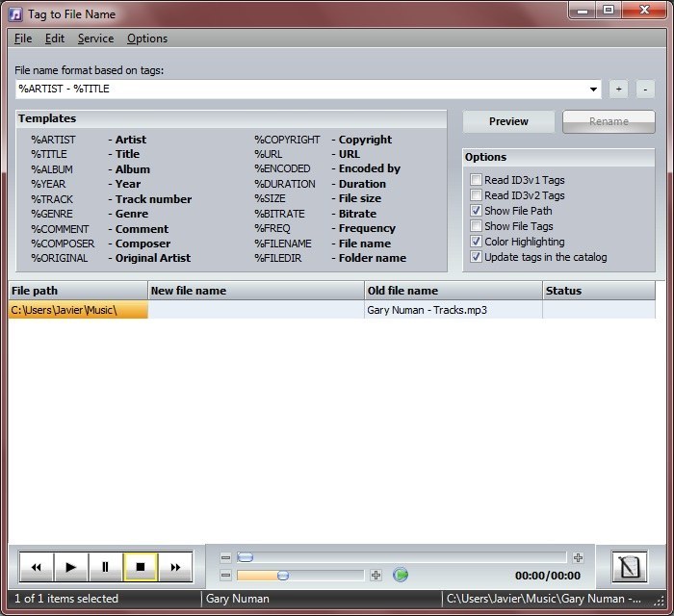Click the %ARTIST template tag
This screenshot has height=616, width=674.
point(53,140)
